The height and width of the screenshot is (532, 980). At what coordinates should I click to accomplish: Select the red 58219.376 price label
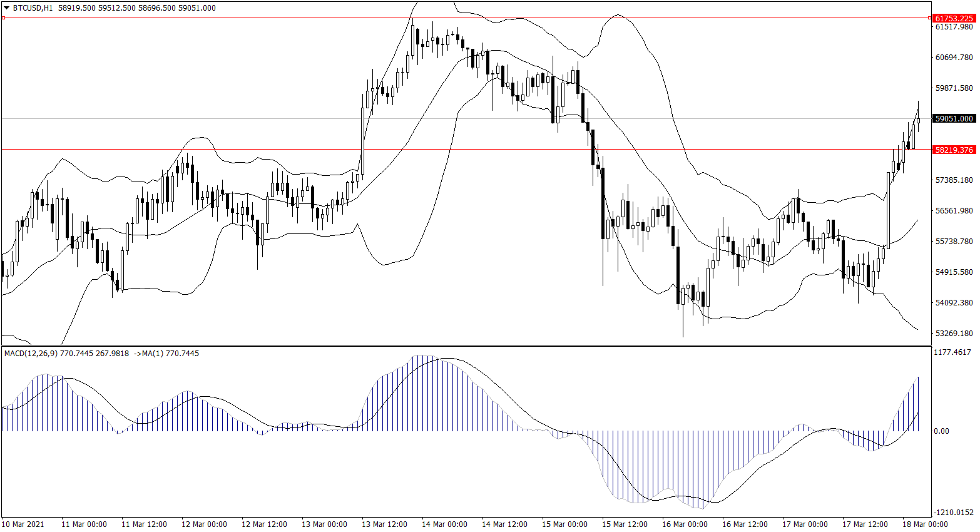coord(954,150)
